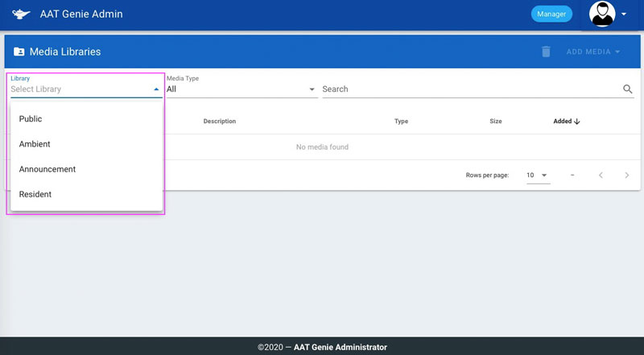Pick the Resident library option
This screenshot has height=355, width=644.
tap(36, 194)
